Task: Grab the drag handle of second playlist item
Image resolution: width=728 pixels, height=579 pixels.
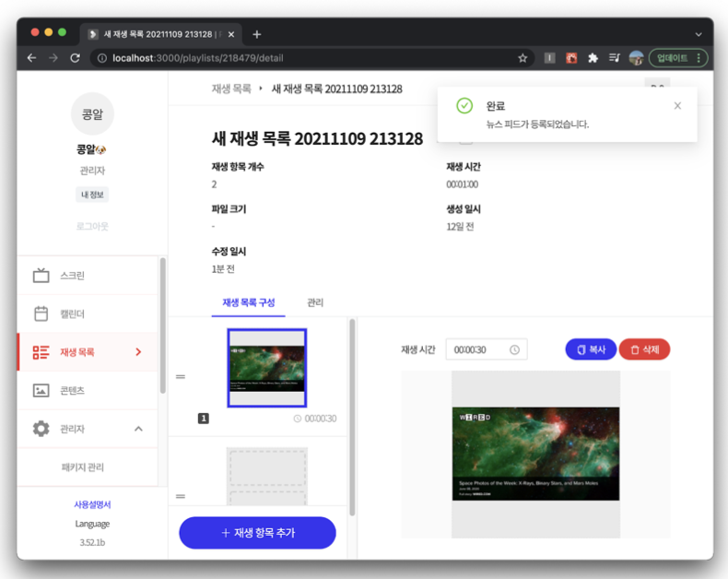Action: (x=181, y=496)
